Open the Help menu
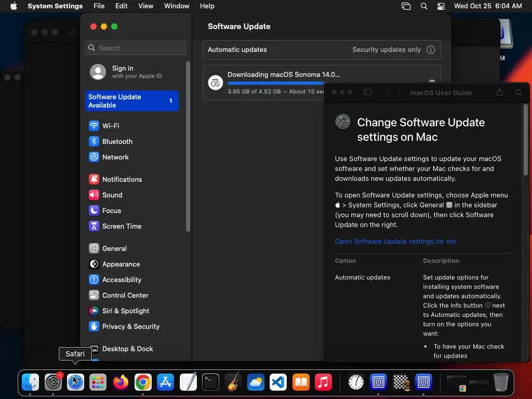This screenshot has height=399, width=532. coord(207,6)
